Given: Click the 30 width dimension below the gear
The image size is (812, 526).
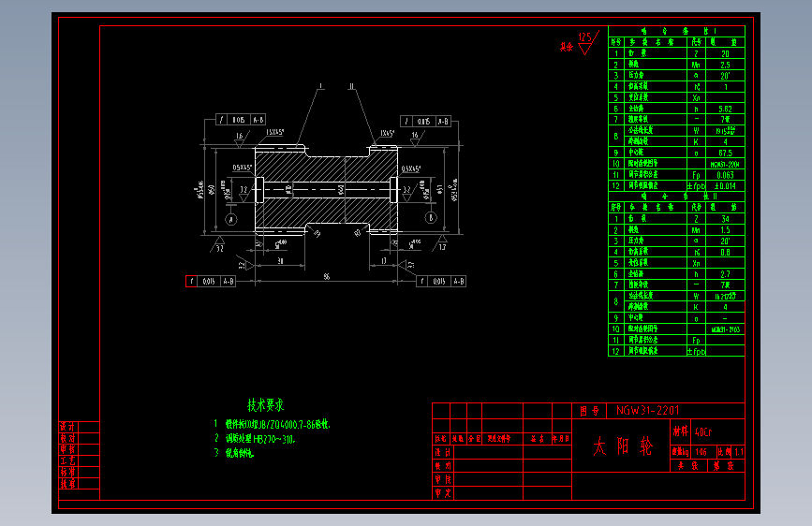Looking at the screenshot, I should 280,261.
